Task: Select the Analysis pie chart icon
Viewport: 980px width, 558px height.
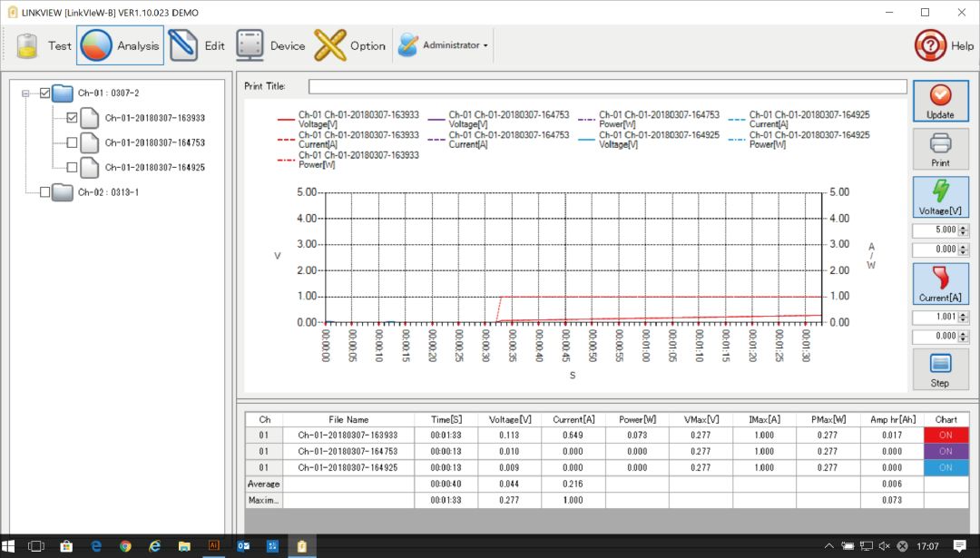Action: click(x=96, y=45)
